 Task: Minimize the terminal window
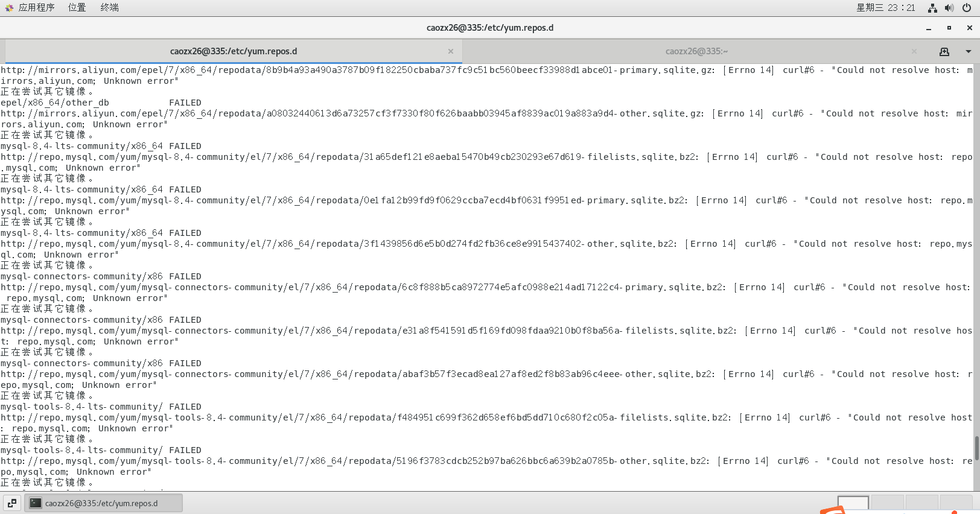pos(929,28)
